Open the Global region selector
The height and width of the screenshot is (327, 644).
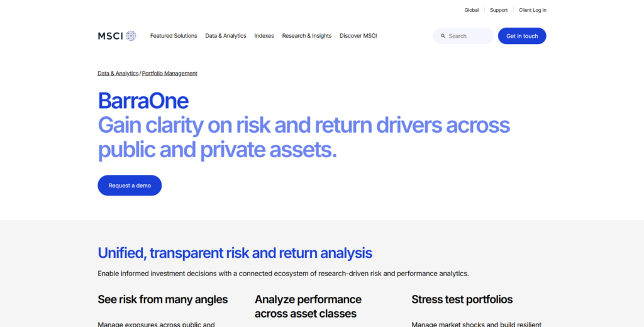pos(472,10)
